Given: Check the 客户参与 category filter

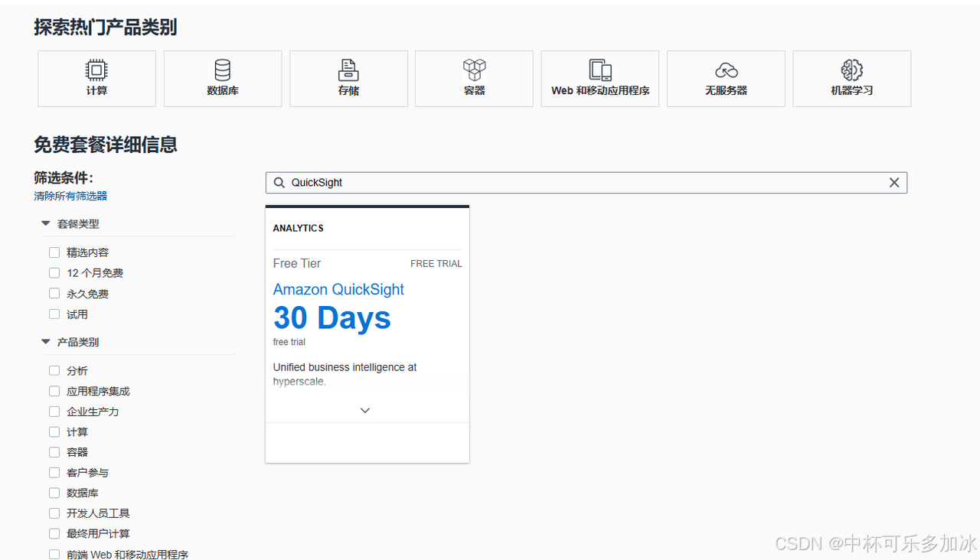Looking at the screenshot, I should coord(54,473).
